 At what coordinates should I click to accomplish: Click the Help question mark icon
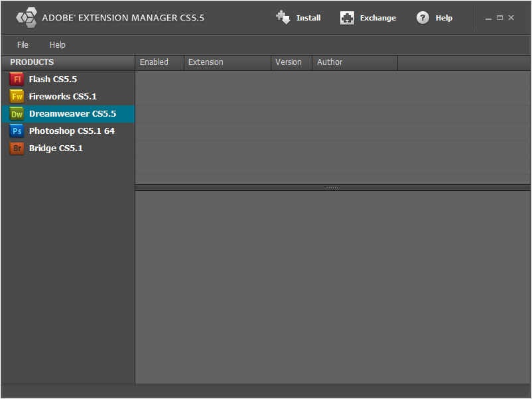[423, 17]
